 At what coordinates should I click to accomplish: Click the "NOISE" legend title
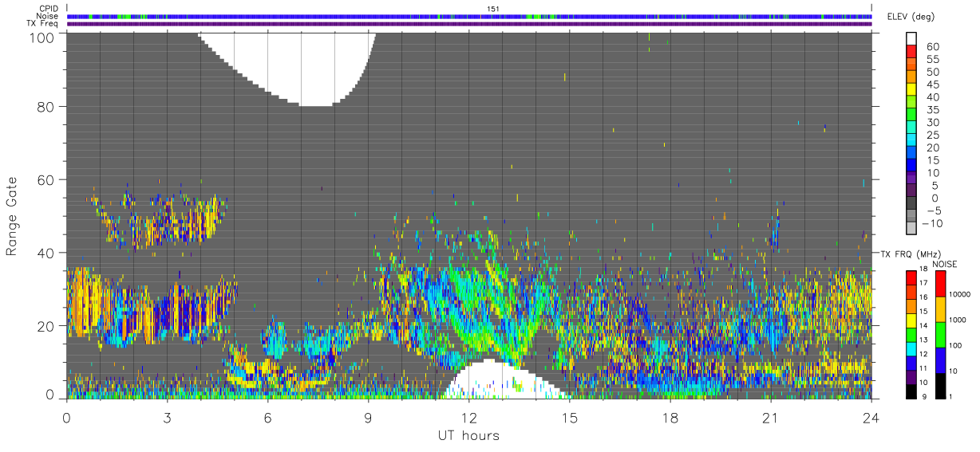(x=946, y=264)
